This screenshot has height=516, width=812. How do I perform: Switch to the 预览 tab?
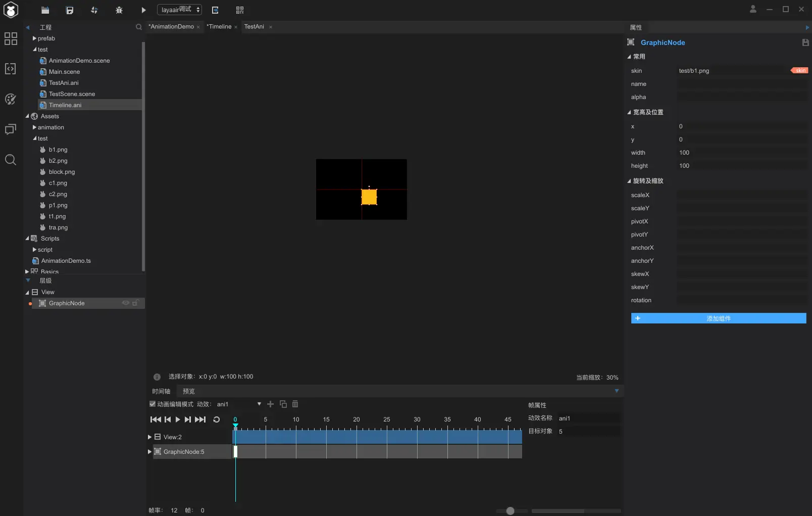click(189, 392)
